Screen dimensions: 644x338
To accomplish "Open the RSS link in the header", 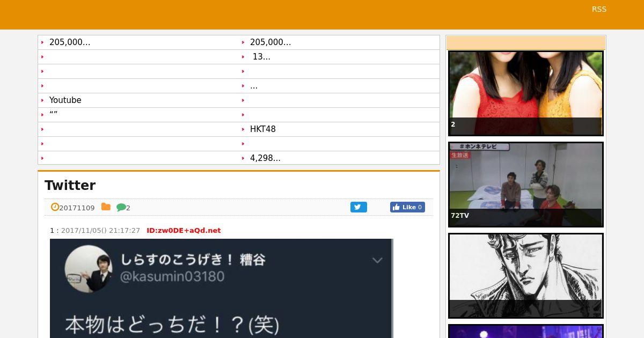I will click(599, 9).
